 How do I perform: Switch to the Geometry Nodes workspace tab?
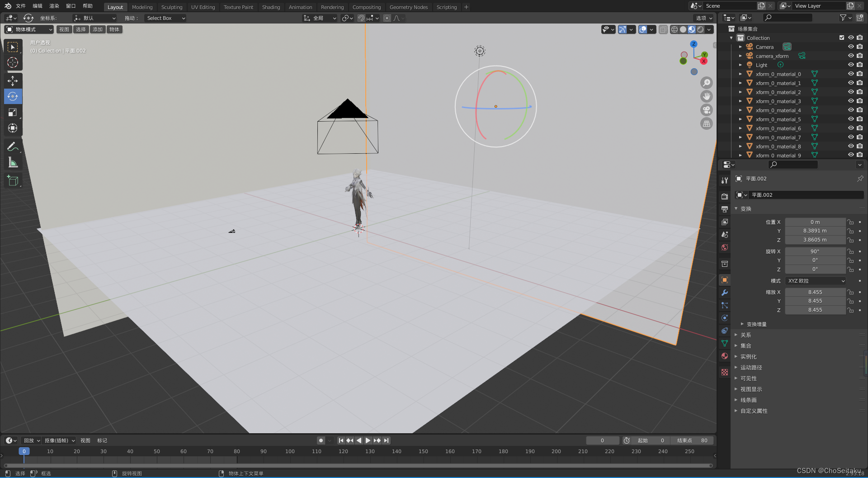tap(408, 7)
